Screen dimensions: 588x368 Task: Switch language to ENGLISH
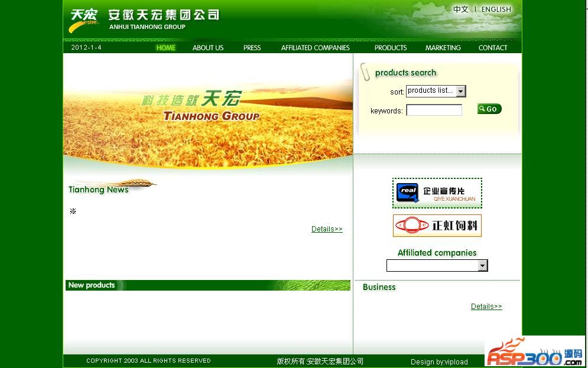point(496,9)
